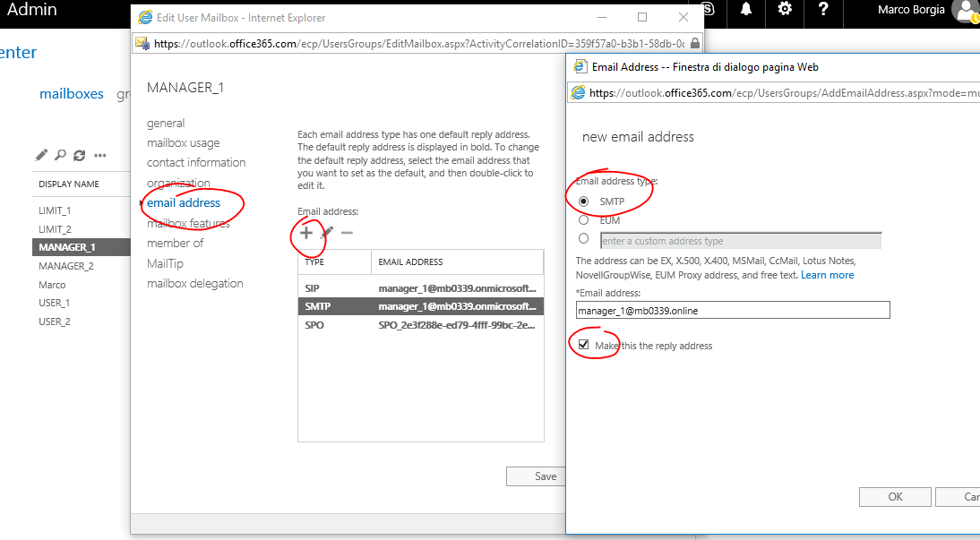Select the SIP address row

pyautogui.click(x=421, y=288)
